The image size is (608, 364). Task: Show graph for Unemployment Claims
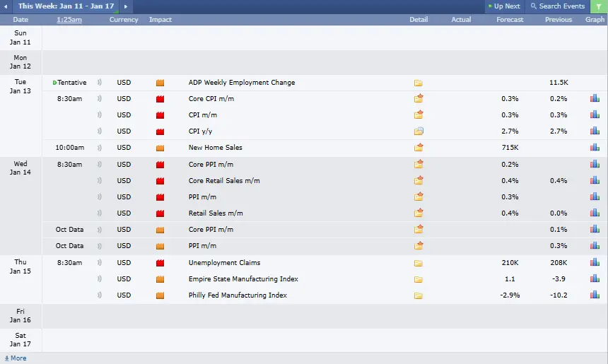pyautogui.click(x=595, y=262)
